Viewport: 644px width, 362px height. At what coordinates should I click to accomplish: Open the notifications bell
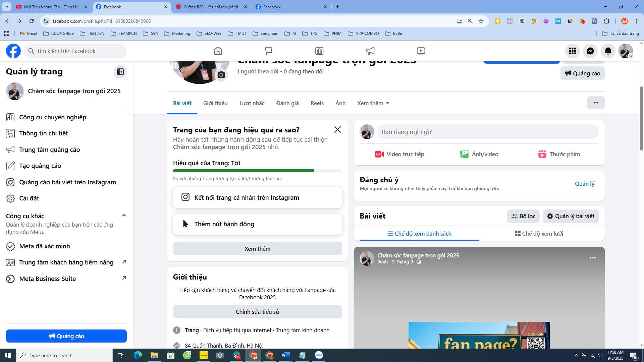tap(608, 51)
